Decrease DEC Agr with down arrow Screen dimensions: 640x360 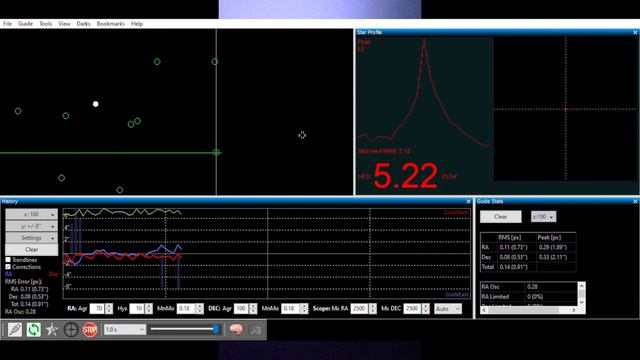coord(253,312)
